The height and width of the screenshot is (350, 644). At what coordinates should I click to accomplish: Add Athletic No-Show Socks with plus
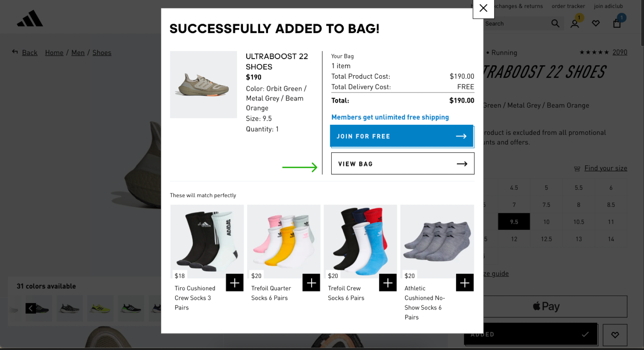coord(464,283)
